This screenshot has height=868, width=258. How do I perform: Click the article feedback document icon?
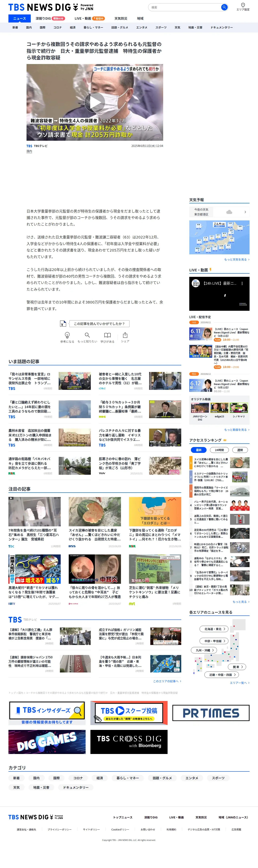pyautogui.click(x=63, y=323)
